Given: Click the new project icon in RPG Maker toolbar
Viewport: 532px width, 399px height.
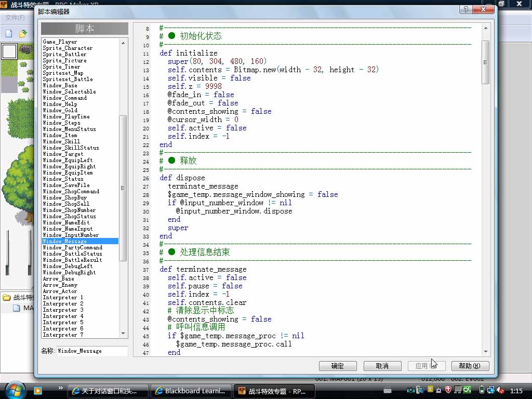Looking at the screenshot, I should coord(9,34).
